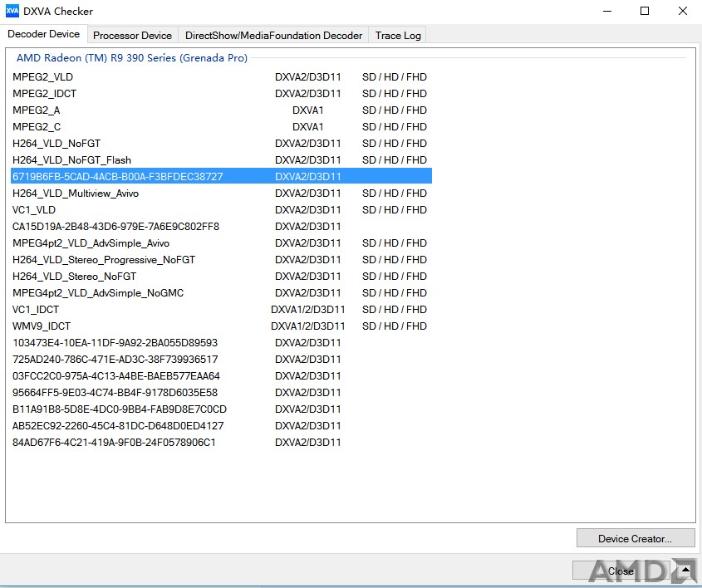Select the WMV9_IDCT decoder row
Image resolution: width=702 pixels, height=588 pixels.
(221, 326)
